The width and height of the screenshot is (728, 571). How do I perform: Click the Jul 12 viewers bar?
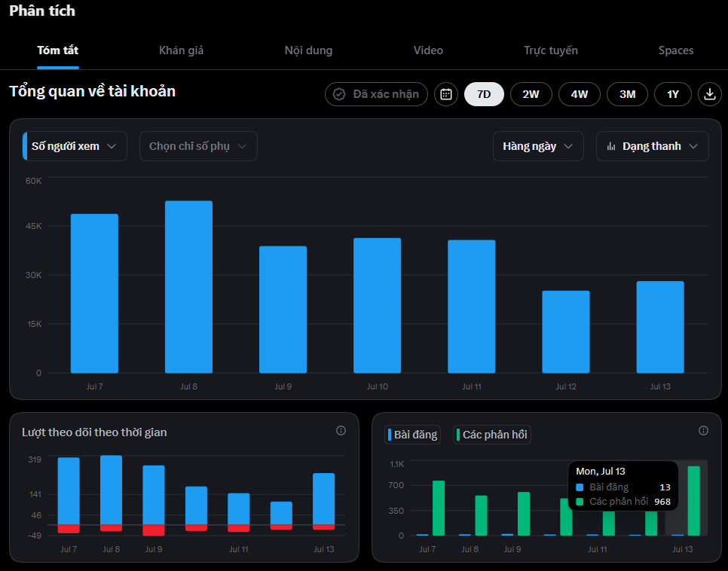click(x=566, y=332)
